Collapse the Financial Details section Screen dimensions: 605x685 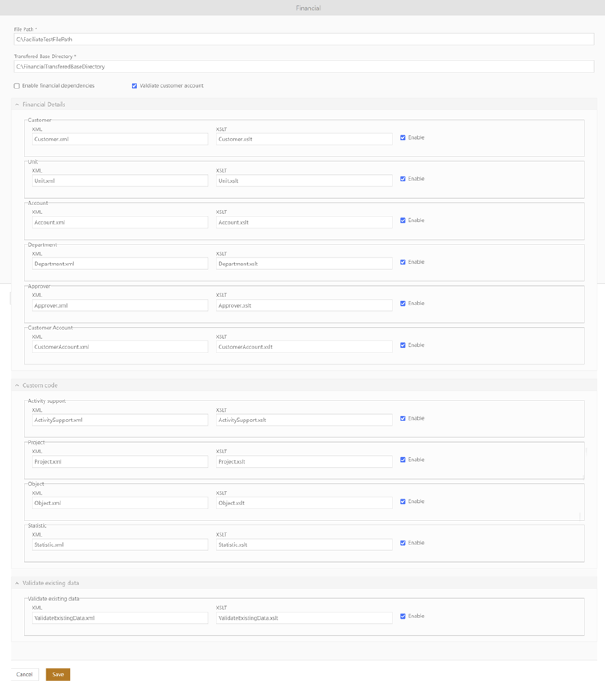17,104
